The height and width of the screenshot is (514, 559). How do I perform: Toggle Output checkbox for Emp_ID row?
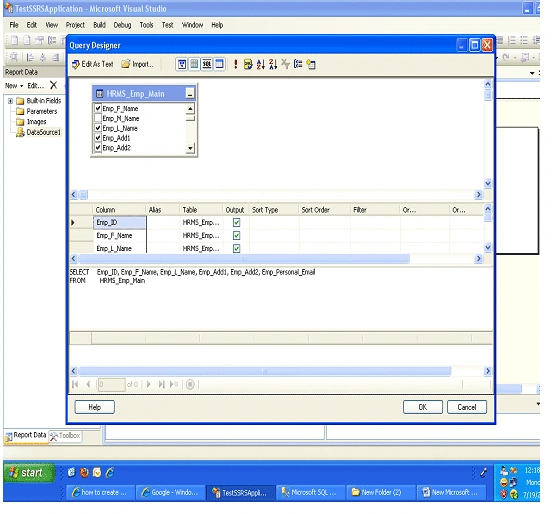point(236,222)
